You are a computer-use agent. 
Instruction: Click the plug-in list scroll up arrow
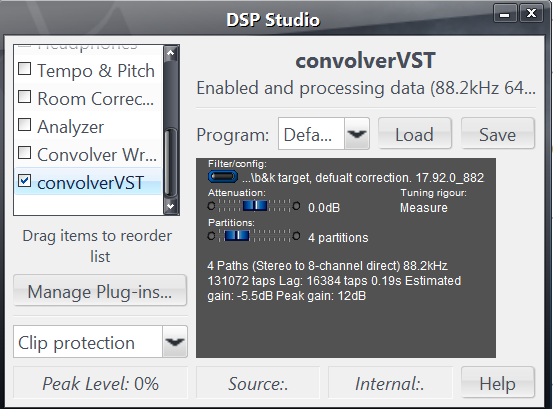(x=171, y=54)
